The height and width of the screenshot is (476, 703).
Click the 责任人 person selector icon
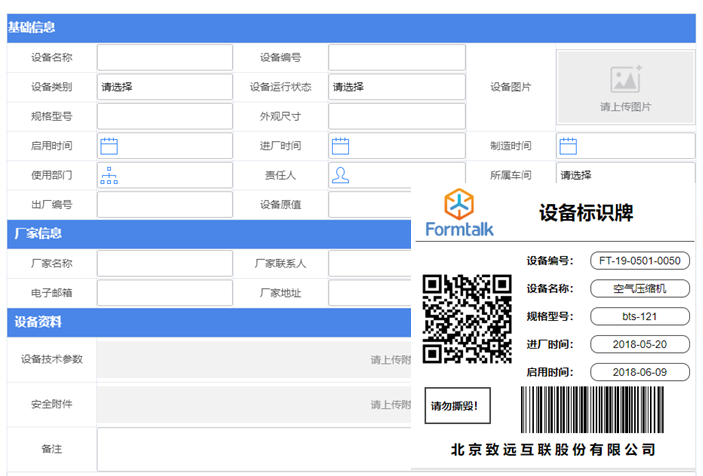pyautogui.click(x=340, y=176)
